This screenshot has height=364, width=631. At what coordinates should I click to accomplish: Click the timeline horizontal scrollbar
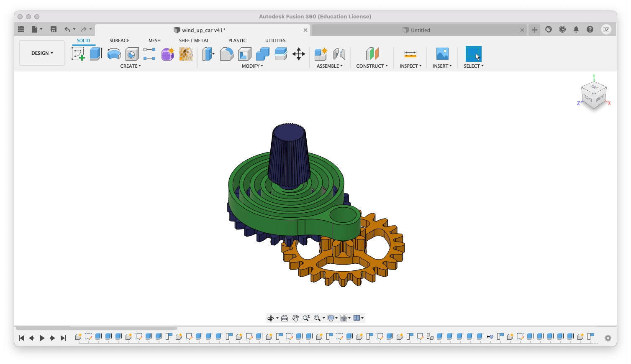pos(97,328)
